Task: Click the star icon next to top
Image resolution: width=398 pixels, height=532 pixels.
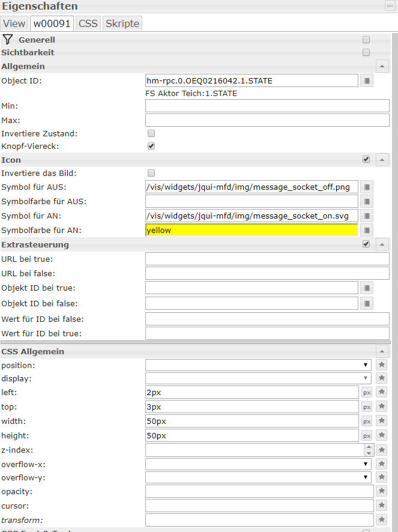Action: click(382, 407)
